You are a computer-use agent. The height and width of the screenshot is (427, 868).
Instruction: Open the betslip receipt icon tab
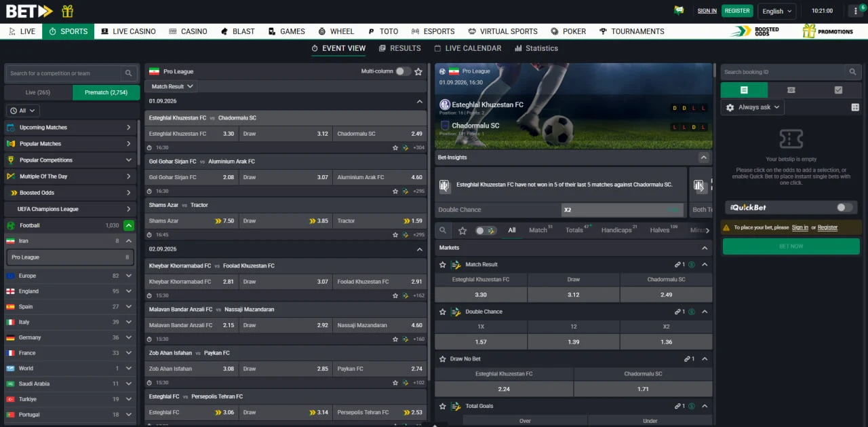pyautogui.click(x=744, y=90)
